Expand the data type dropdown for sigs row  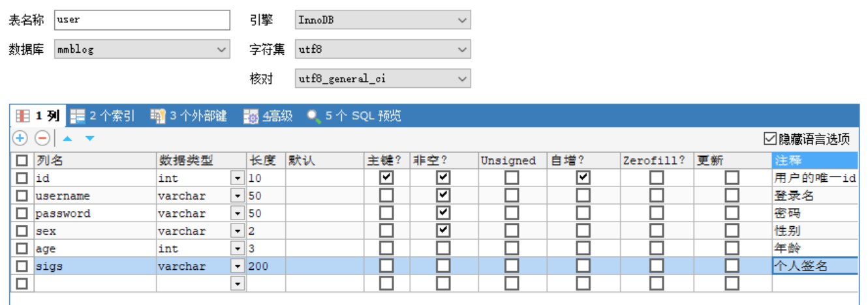[x=237, y=266]
